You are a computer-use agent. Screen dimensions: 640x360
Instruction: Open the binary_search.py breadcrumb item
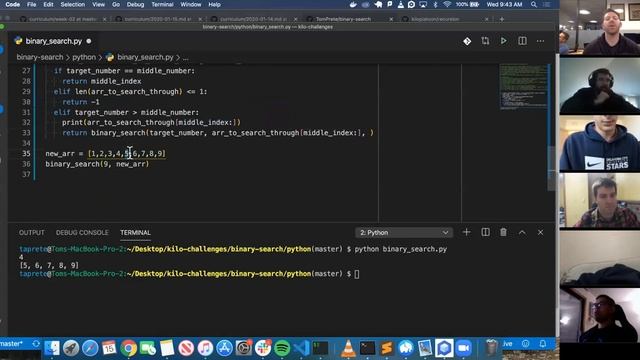pyautogui.click(x=145, y=57)
